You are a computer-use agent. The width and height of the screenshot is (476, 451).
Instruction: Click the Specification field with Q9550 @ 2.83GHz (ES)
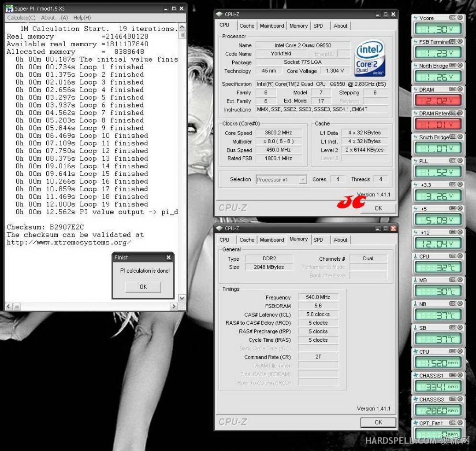321,84
